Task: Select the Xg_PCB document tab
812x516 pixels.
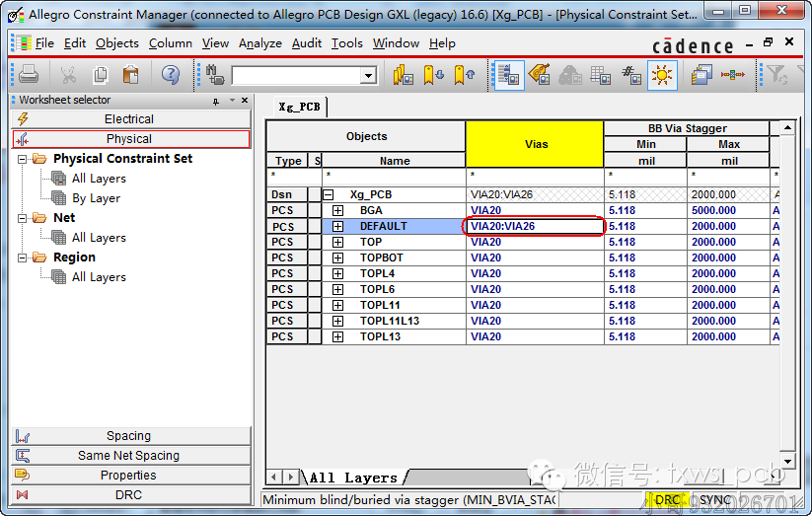Action: 299,107
